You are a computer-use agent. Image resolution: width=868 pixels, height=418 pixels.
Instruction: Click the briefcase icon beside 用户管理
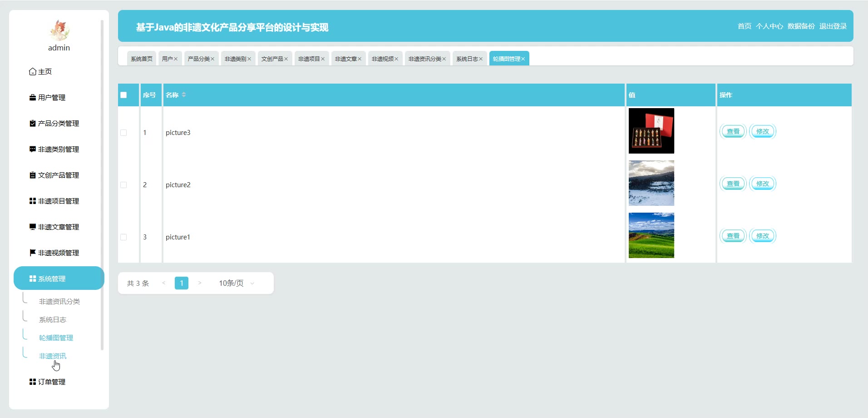(x=33, y=98)
